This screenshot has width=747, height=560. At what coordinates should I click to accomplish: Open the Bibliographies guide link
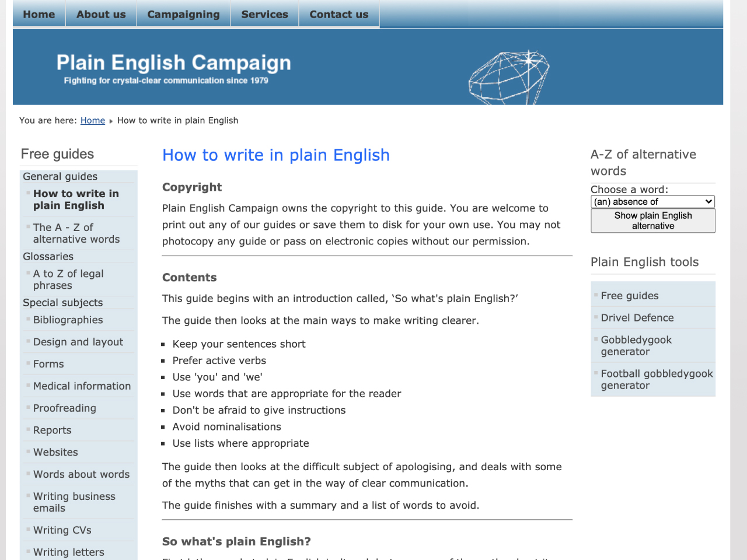68,320
